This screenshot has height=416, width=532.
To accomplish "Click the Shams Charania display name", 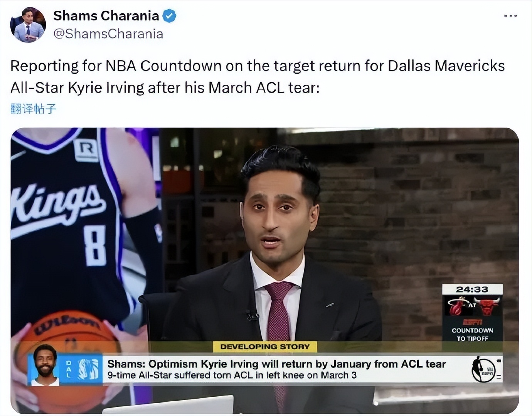I will click(x=106, y=16).
